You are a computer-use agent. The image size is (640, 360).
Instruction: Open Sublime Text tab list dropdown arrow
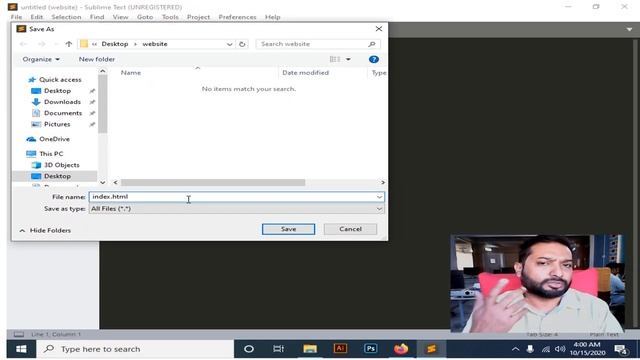629,29
